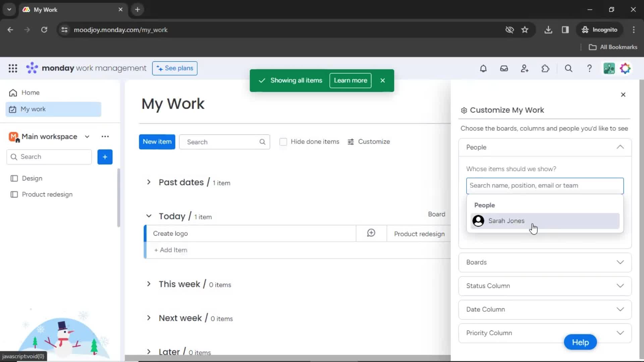Select Sarah Jones from people list

coord(545,221)
